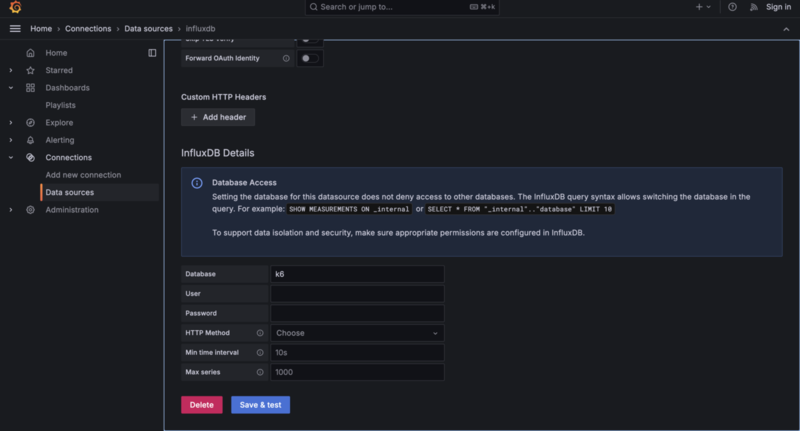The width and height of the screenshot is (800, 431).
Task: Expand the Alerting section chevron
Action: coord(11,140)
